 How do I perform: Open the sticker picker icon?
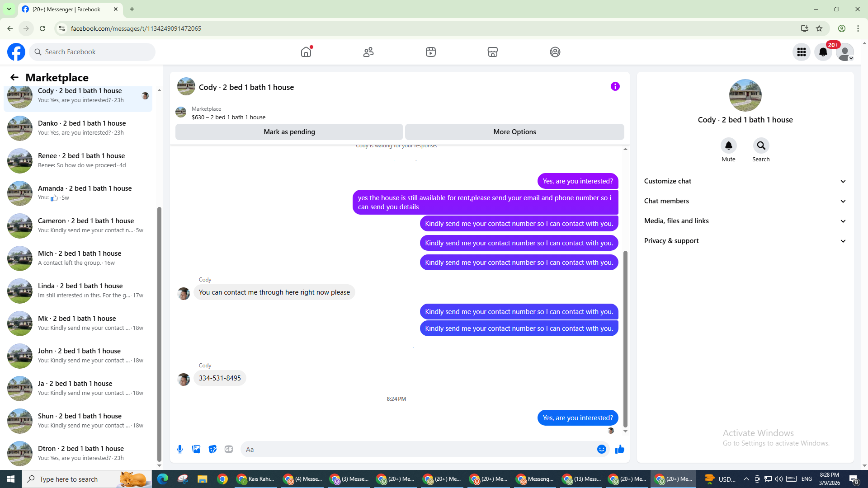point(212,449)
